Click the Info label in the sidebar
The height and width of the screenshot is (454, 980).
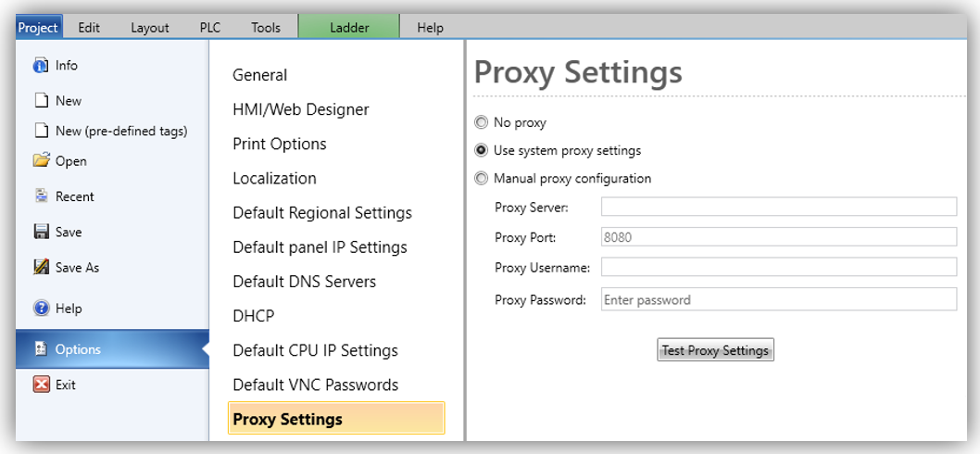[x=67, y=66]
